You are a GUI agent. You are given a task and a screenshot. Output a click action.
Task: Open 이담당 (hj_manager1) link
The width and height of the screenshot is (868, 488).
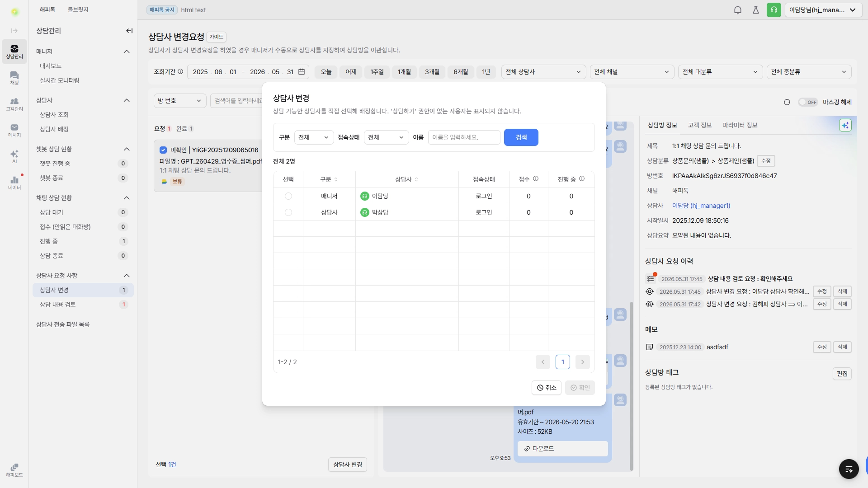tap(701, 206)
